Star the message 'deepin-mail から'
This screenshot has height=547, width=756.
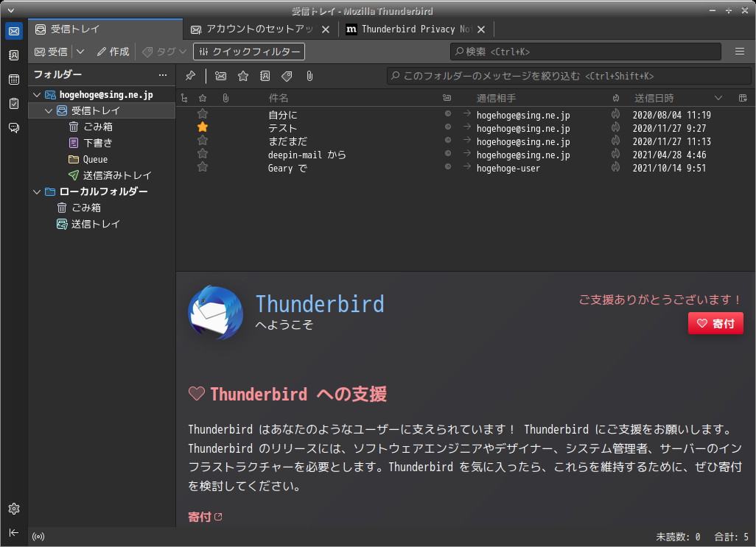point(203,154)
